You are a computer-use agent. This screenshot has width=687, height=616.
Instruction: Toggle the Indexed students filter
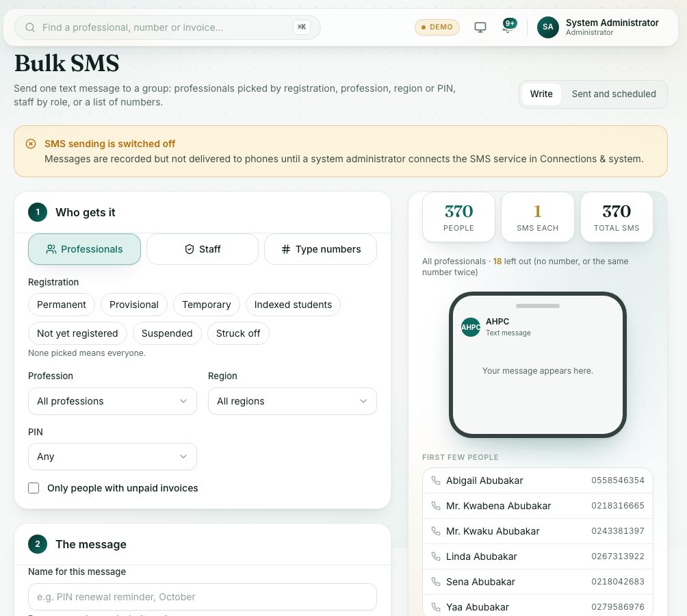(x=293, y=305)
